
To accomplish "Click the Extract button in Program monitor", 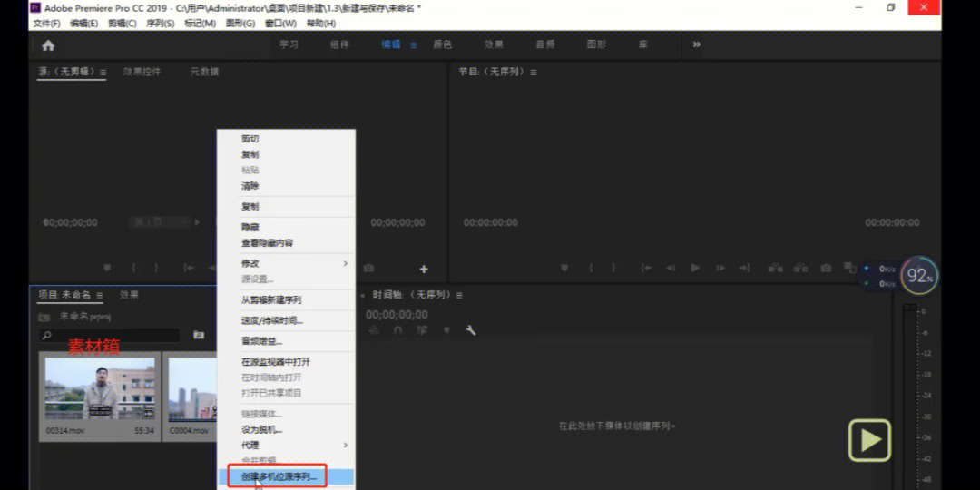I will pos(800,268).
